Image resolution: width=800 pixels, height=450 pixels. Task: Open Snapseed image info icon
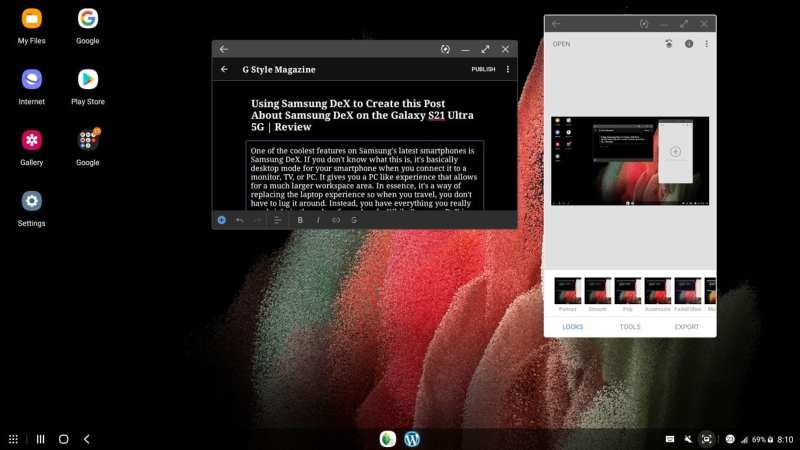pos(689,44)
